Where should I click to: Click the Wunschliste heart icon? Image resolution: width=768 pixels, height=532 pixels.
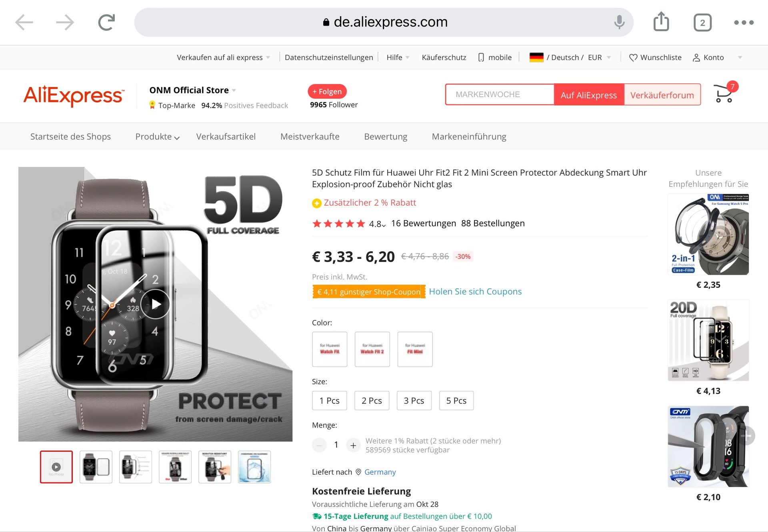tap(633, 58)
